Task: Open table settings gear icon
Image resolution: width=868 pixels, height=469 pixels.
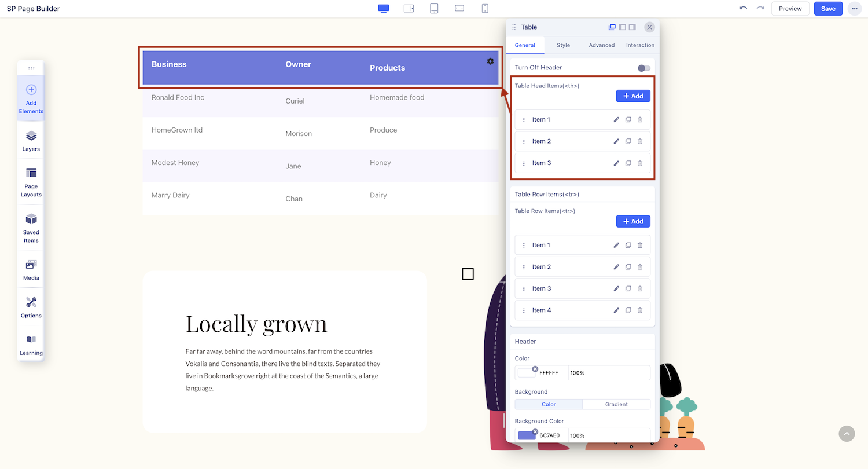Action: coord(490,61)
